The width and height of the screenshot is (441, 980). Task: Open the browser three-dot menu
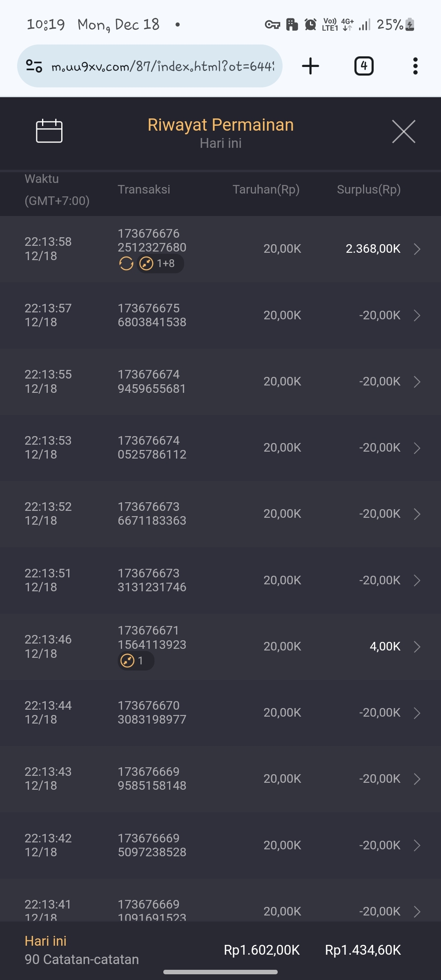click(x=415, y=66)
